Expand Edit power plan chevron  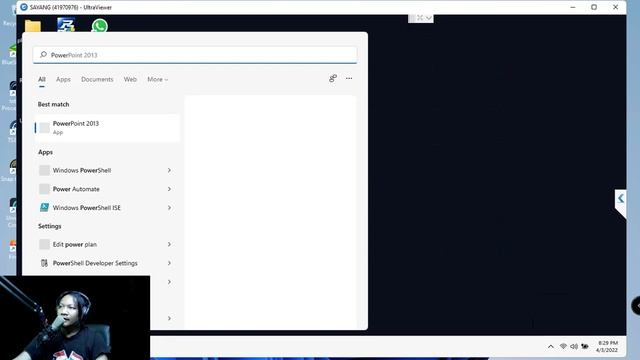pos(169,244)
